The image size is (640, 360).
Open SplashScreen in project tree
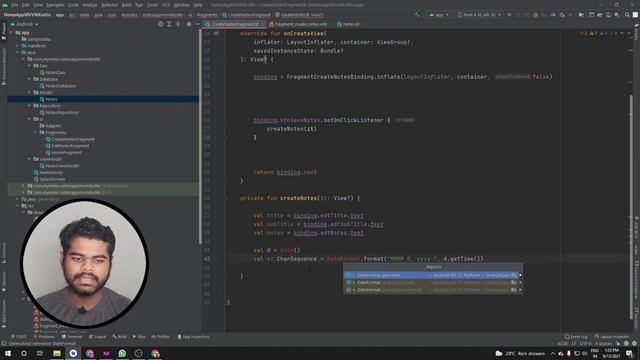(49, 179)
